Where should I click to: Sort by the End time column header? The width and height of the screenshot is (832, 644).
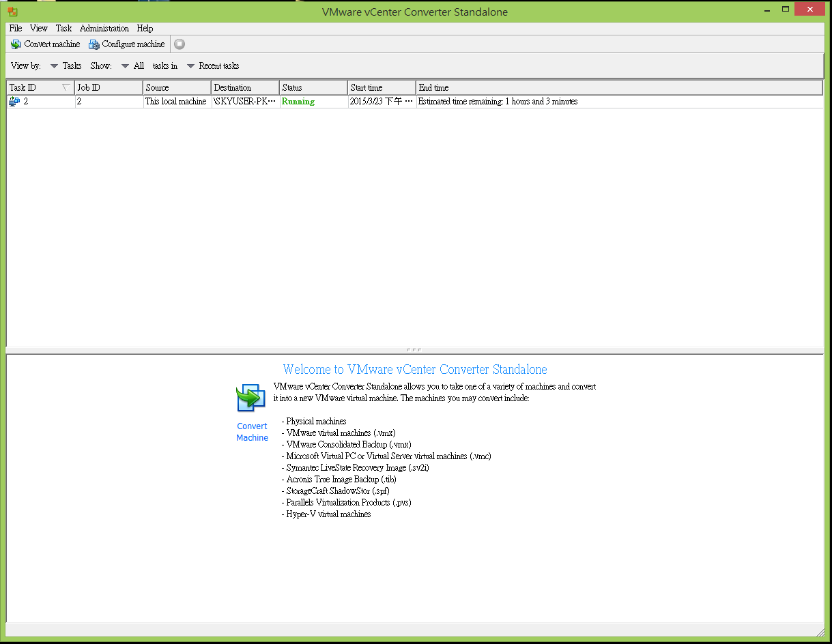pos(620,88)
